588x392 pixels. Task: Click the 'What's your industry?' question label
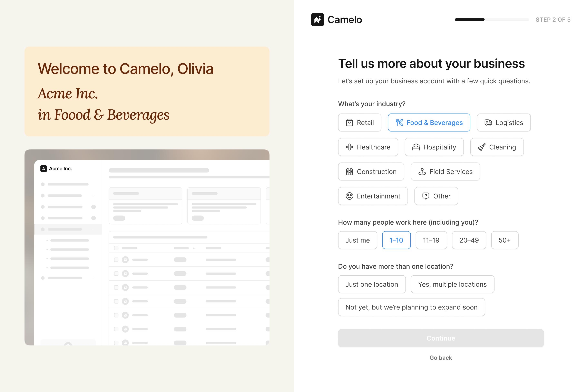click(x=372, y=104)
